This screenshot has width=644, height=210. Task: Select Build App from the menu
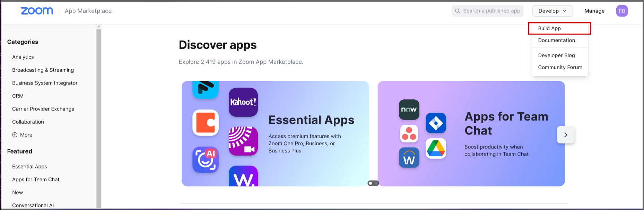click(559, 28)
